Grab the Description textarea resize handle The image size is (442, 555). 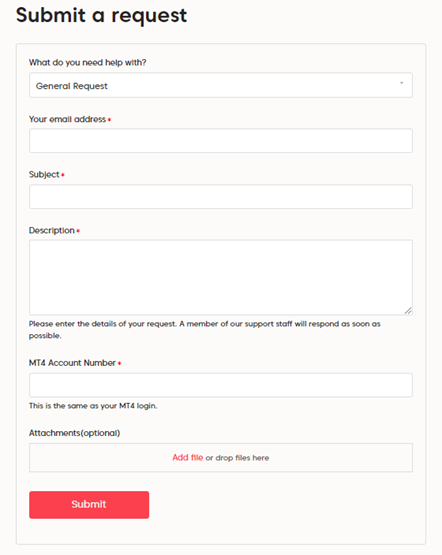[x=408, y=310]
